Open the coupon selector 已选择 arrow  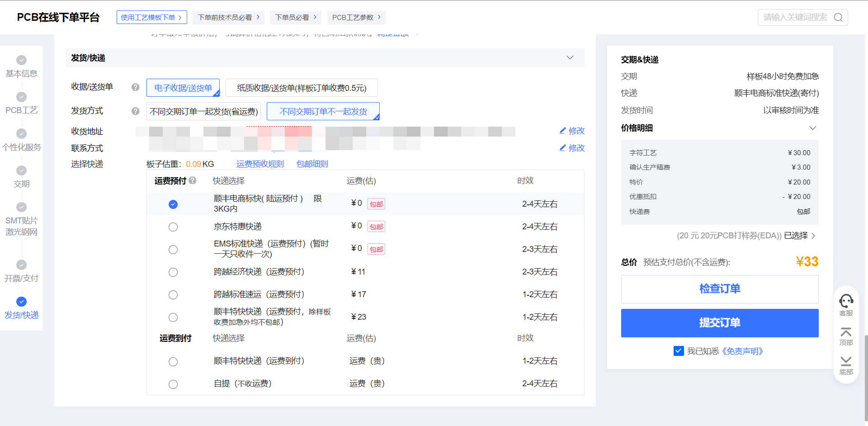point(813,236)
